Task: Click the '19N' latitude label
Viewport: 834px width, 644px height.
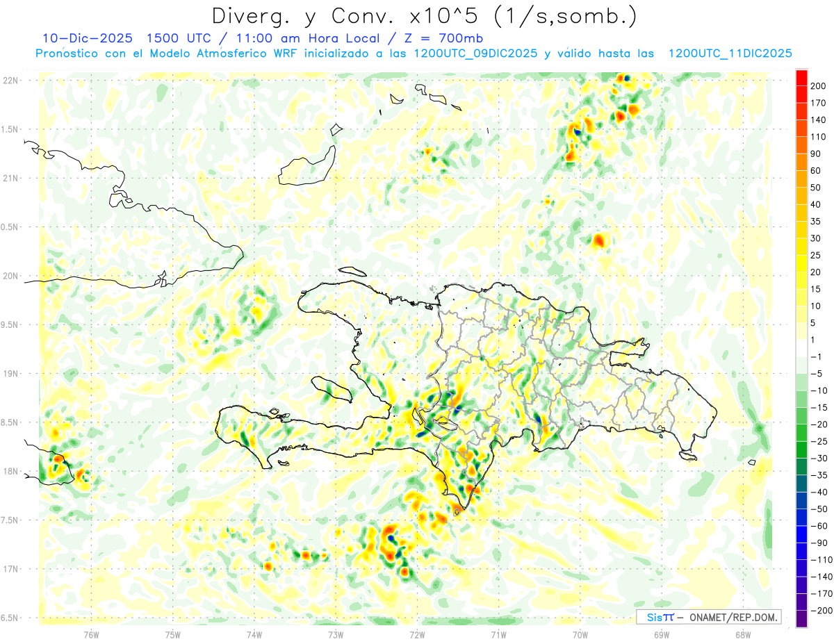Action: click(10, 374)
